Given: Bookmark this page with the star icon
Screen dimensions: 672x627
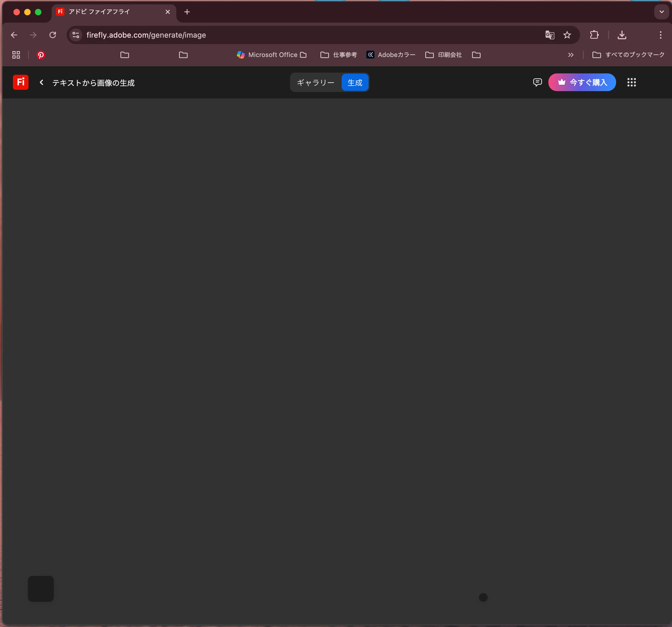Looking at the screenshot, I should (x=567, y=35).
